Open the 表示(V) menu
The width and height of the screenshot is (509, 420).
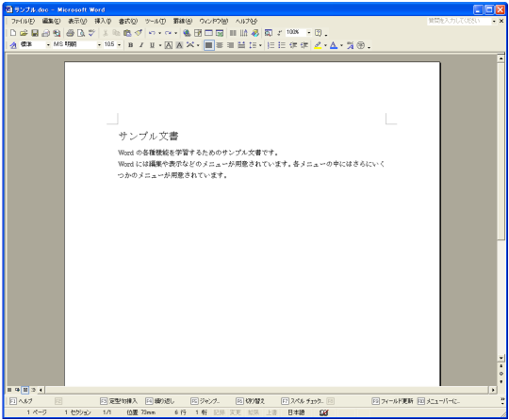click(x=77, y=22)
